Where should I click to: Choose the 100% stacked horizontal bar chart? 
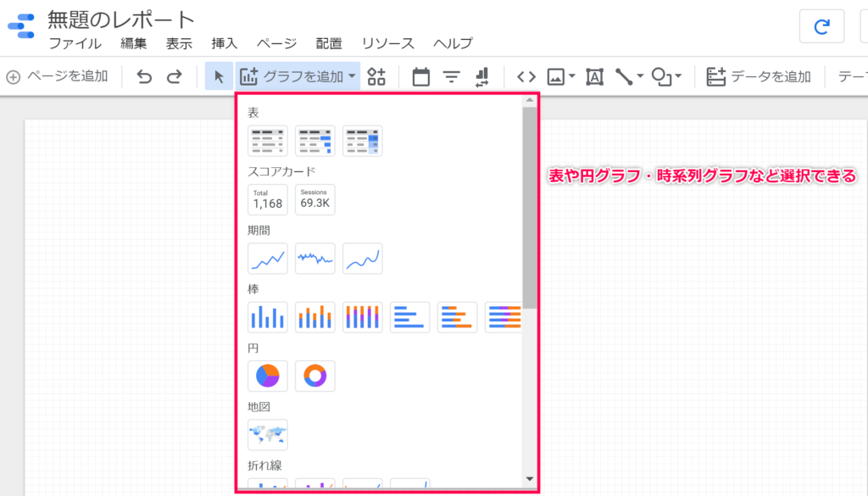(x=504, y=317)
